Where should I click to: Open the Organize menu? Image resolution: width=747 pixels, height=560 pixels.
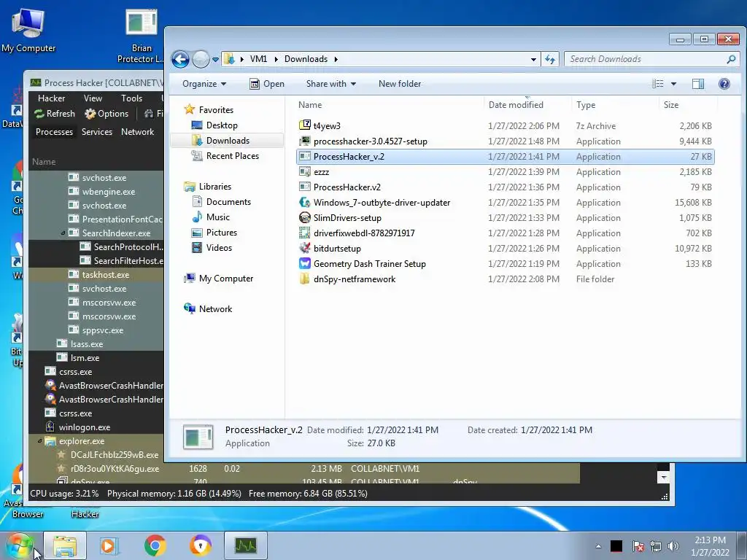point(204,84)
